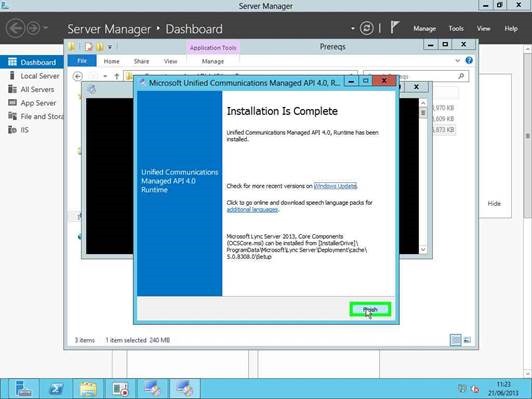This screenshot has width=532, height=399.
Task: Select the Application Tools contextual tab
Action: tap(213, 48)
